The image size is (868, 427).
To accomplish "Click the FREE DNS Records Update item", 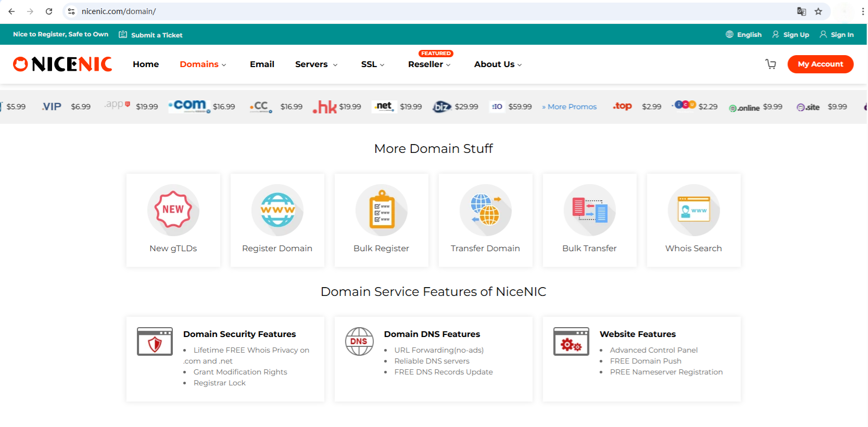I will click(x=444, y=372).
